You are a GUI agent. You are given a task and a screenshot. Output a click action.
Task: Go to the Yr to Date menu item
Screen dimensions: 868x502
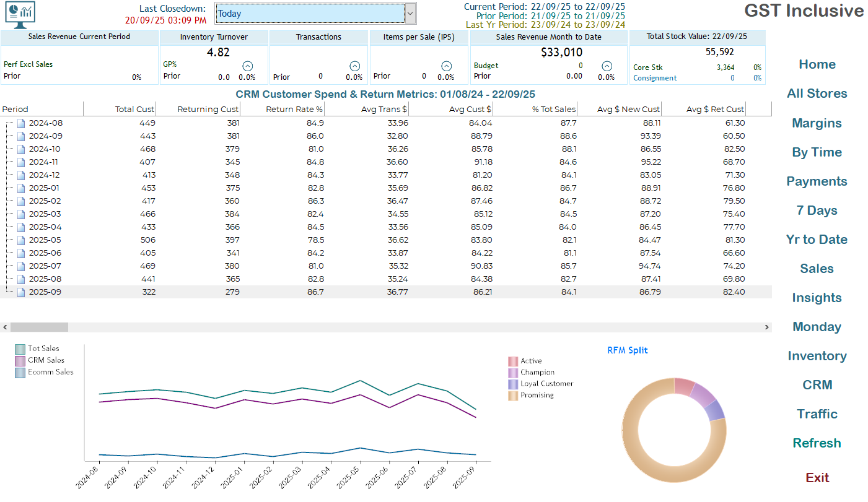[x=817, y=240]
